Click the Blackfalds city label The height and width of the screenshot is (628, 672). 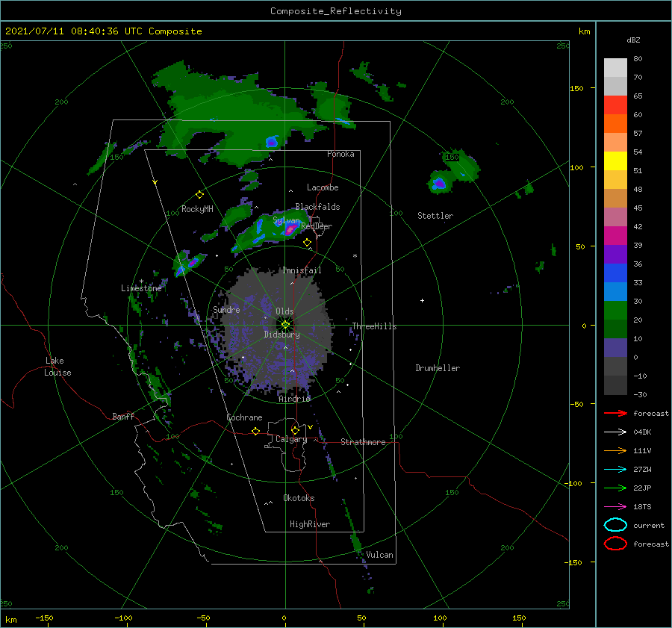coord(317,207)
